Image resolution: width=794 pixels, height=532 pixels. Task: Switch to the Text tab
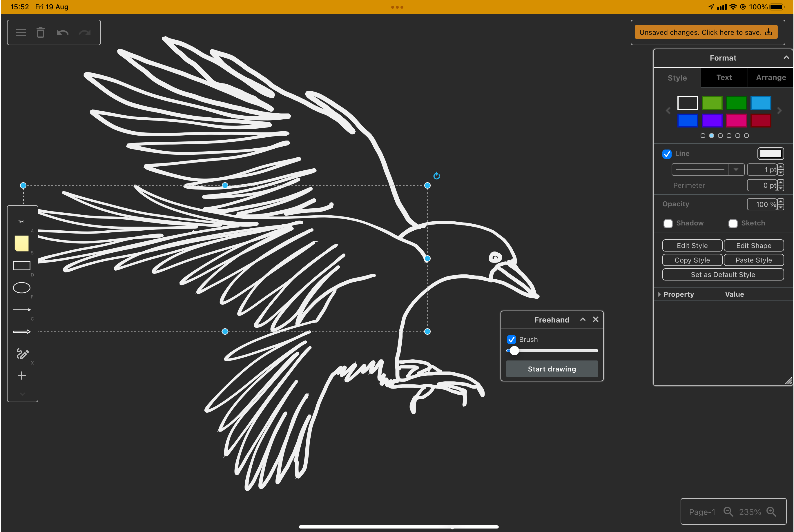click(724, 77)
